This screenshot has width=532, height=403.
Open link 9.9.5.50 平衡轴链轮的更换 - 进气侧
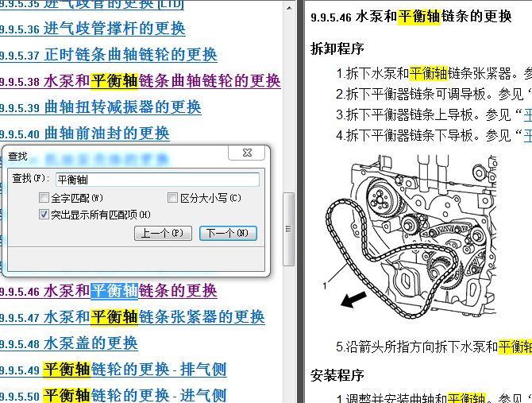click(114, 396)
